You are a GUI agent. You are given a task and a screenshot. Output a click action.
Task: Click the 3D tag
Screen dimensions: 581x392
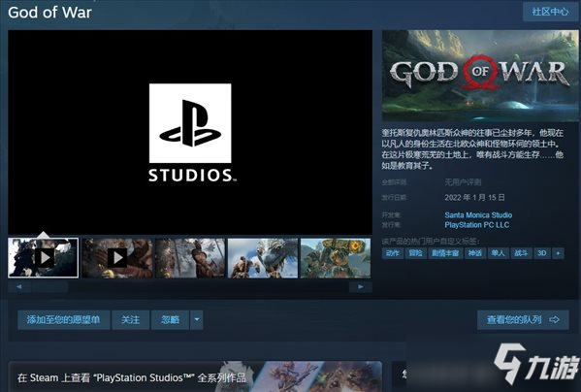tap(542, 253)
